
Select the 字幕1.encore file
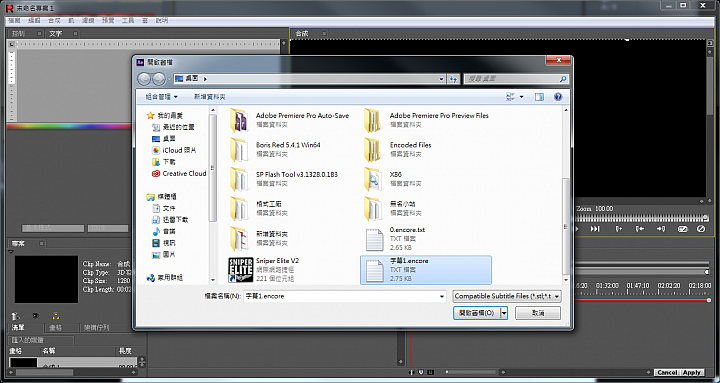(x=426, y=270)
